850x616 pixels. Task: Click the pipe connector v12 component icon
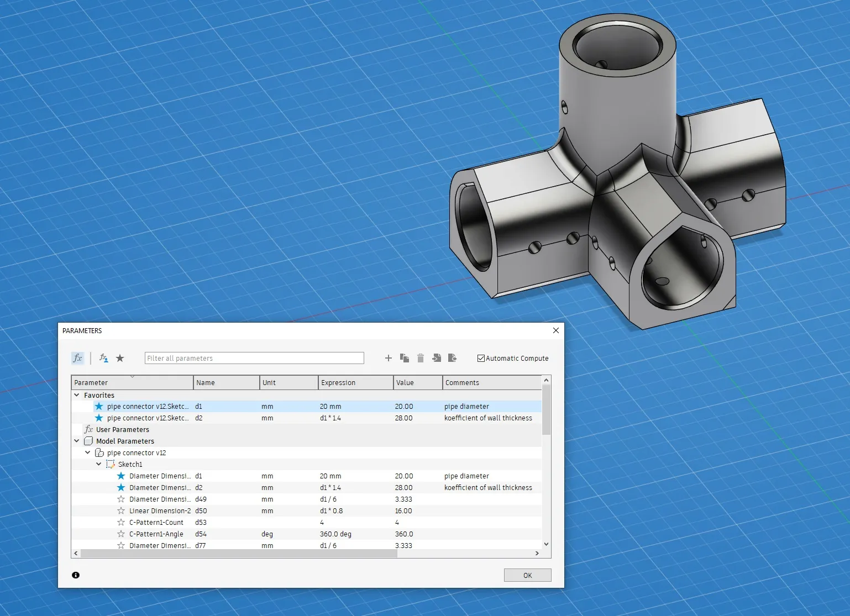[99, 452]
